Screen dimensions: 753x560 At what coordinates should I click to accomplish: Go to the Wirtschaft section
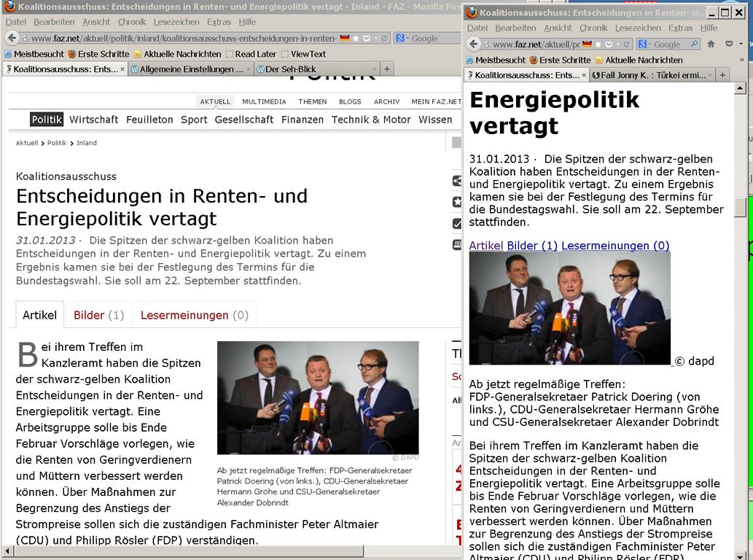coord(93,120)
